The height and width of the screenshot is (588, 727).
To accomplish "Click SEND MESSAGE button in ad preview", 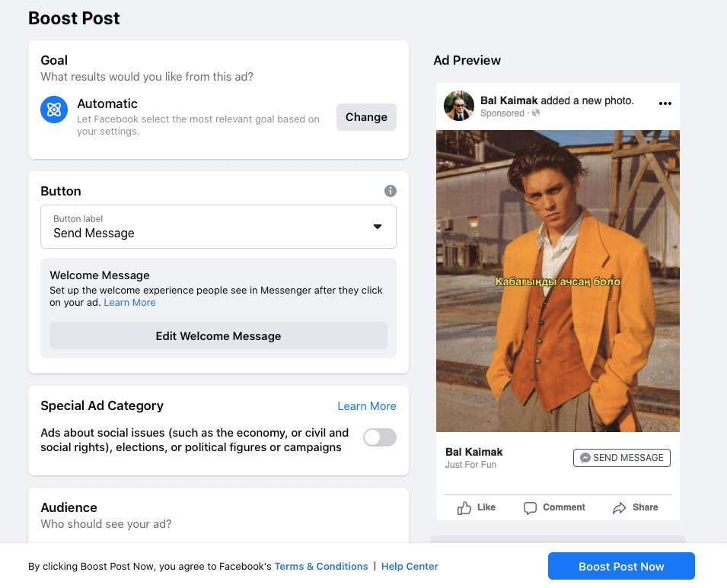I will coord(622,458).
